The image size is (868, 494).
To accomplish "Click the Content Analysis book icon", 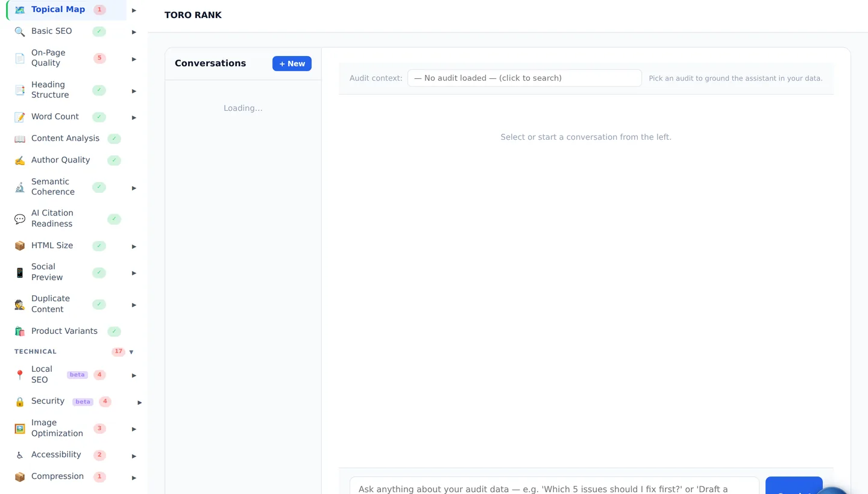I will coord(20,139).
